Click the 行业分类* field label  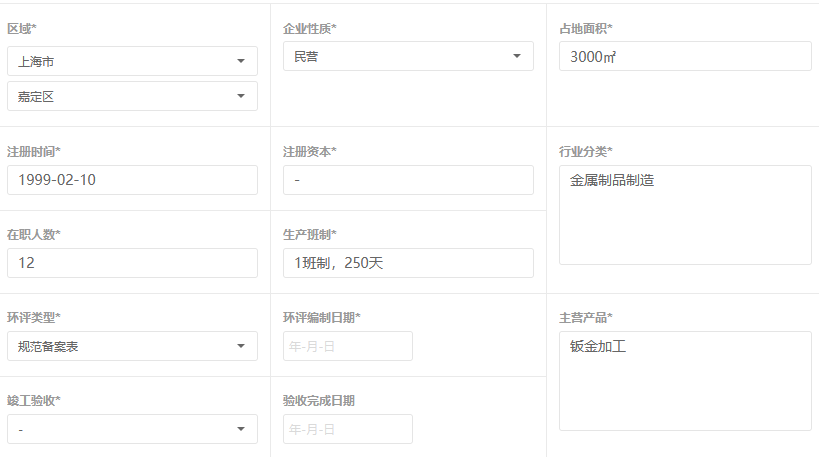pyautogui.click(x=585, y=152)
